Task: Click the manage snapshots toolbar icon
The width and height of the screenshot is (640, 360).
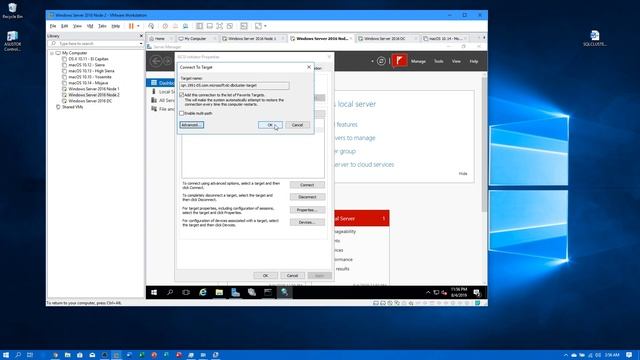Action: [186, 26]
